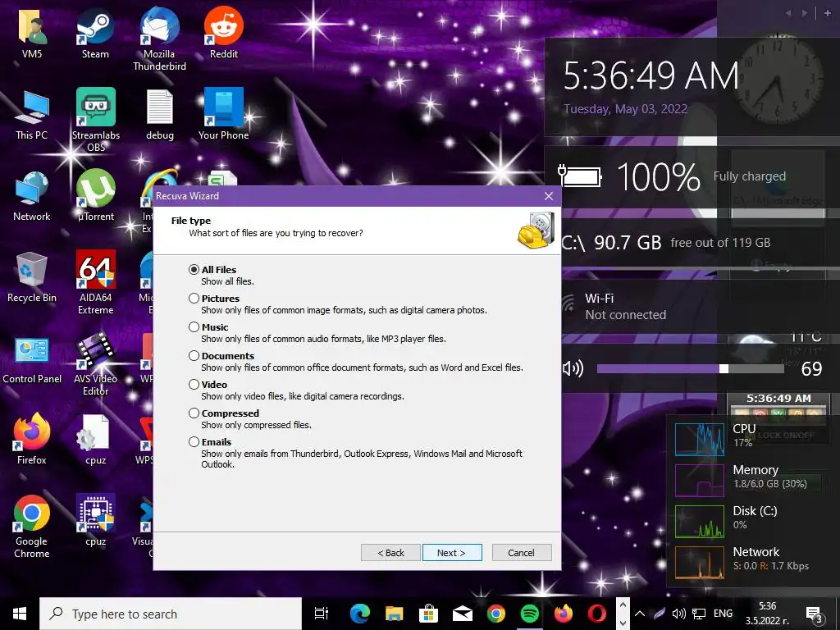This screenshot has height=630, width=840.
Task: Open Firefox from the taskbar
Action: 563,614
